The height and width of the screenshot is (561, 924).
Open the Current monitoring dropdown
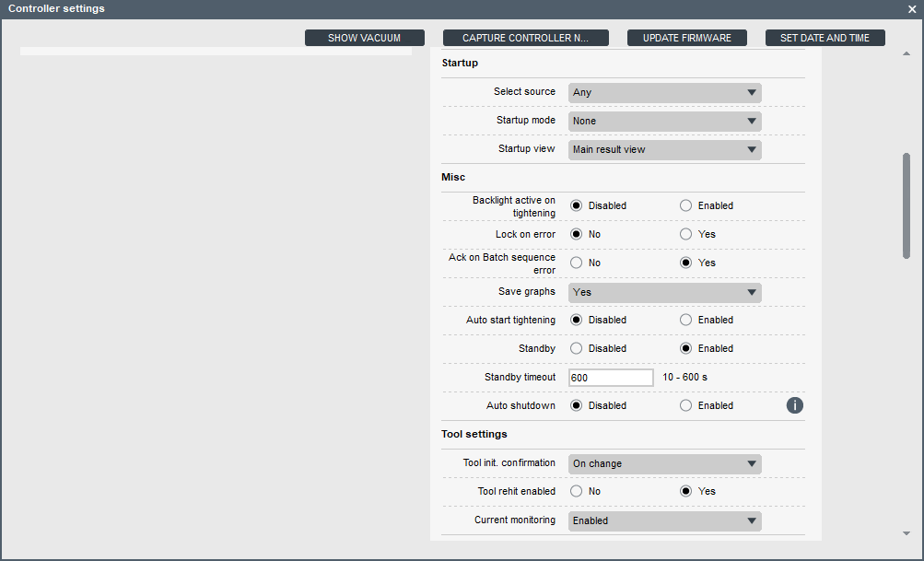665,521
